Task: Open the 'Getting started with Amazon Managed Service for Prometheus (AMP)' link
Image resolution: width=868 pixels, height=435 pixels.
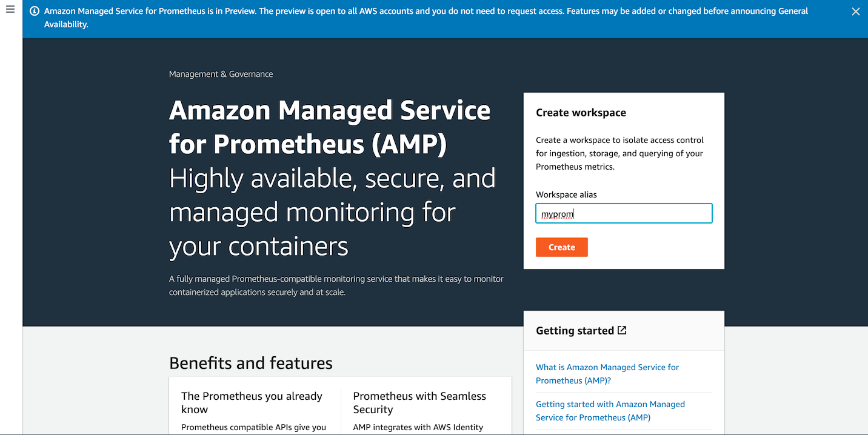Action: click(x=610, y=410)
